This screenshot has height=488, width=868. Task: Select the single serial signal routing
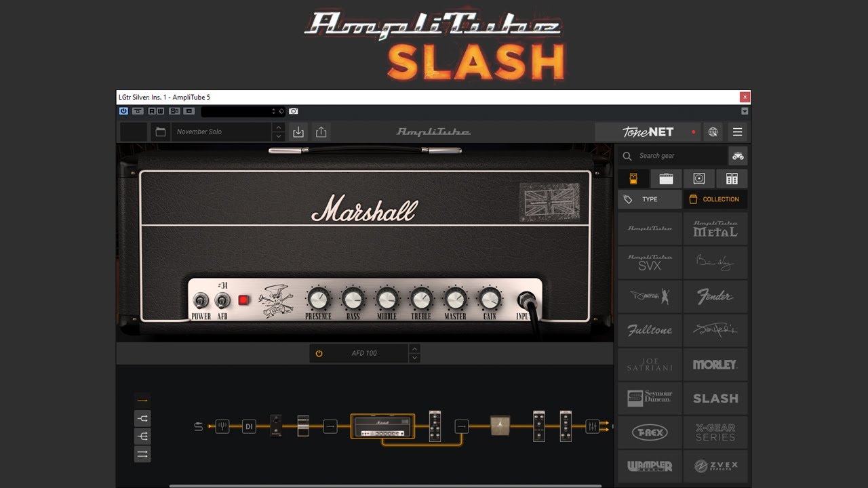pyautogui.click(x=142, y=401)
